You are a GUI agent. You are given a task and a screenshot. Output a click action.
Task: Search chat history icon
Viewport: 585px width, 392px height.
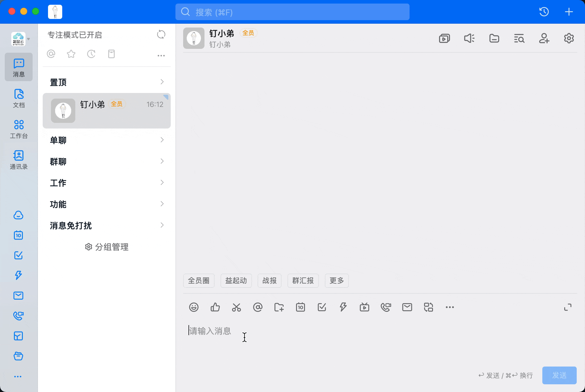point(519,38)
